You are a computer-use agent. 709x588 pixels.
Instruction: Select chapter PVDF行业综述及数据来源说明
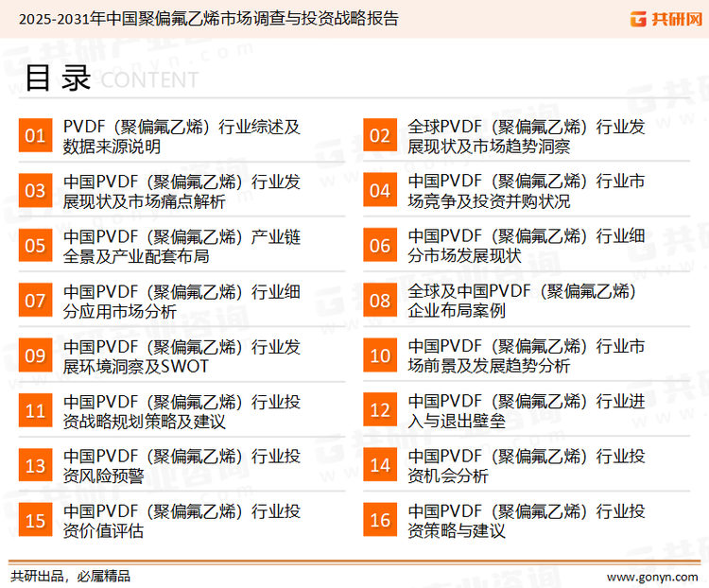(182, 136)
